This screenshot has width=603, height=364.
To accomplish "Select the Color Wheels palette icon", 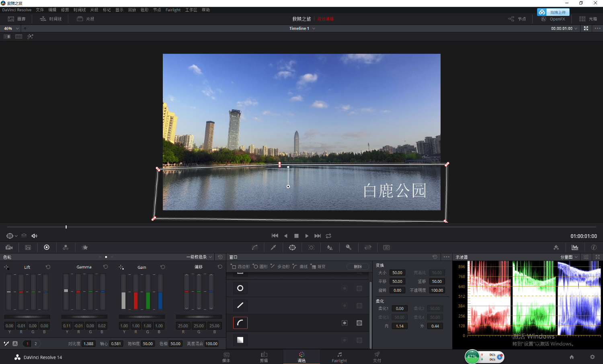I will click(47, 247).
